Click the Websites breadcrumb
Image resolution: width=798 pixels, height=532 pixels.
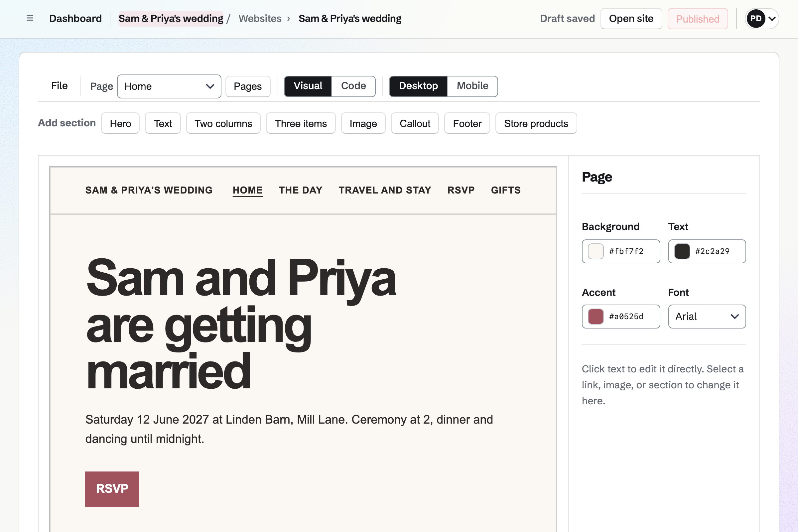pos(260,18)
